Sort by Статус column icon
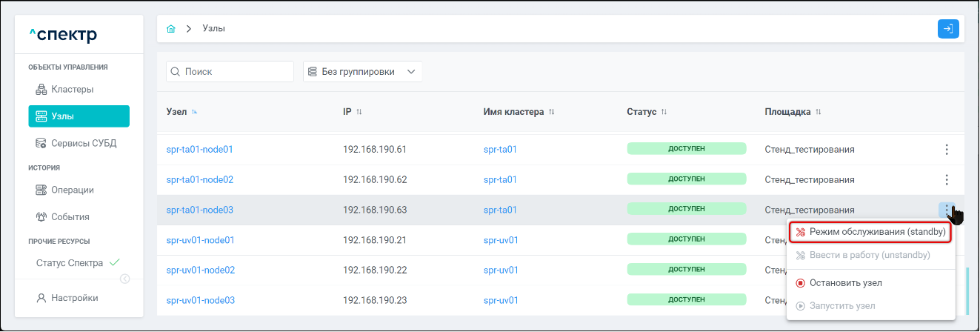 pyautogui.click(x=664, y=112)
